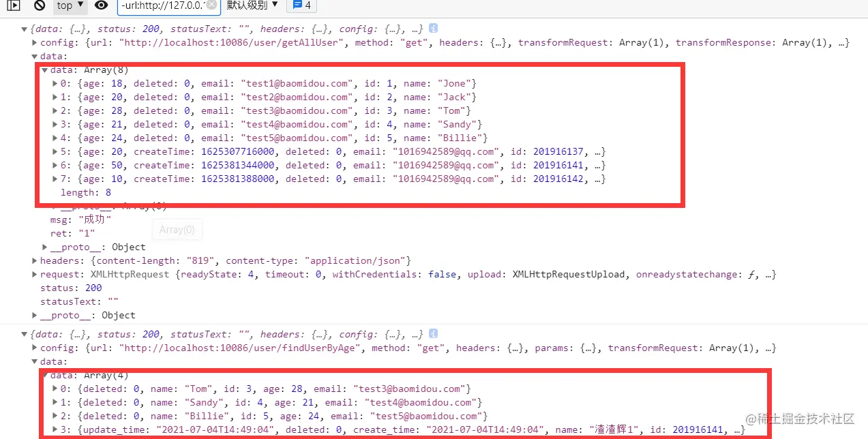The image size is (868, 439).
Task: Expand item 7 with age 10
Action: (x=56, y=179)
